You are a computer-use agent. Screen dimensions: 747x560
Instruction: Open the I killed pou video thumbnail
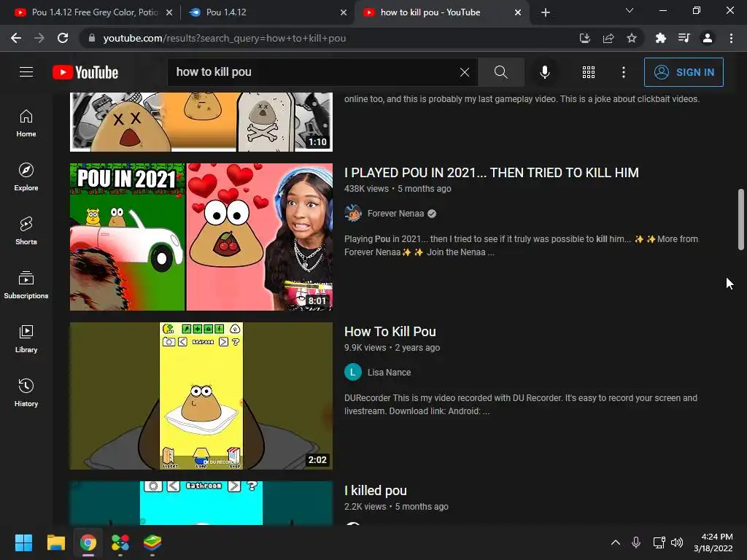click(x=201, y=503)
